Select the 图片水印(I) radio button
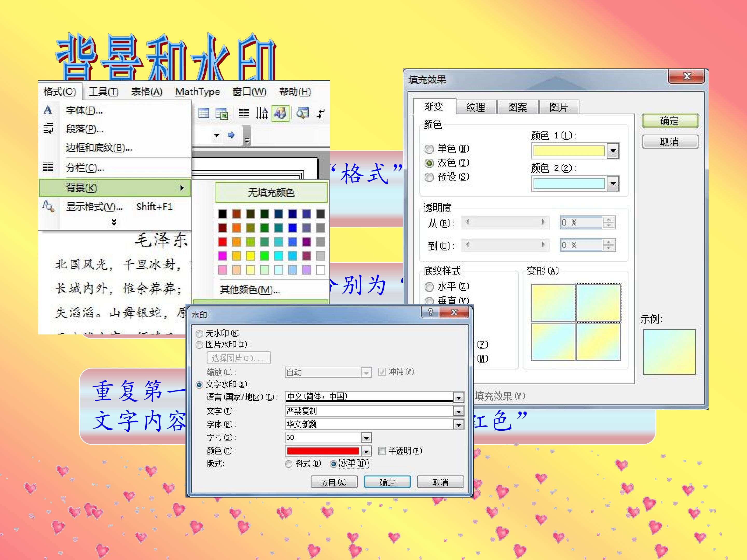 (199, 345)
